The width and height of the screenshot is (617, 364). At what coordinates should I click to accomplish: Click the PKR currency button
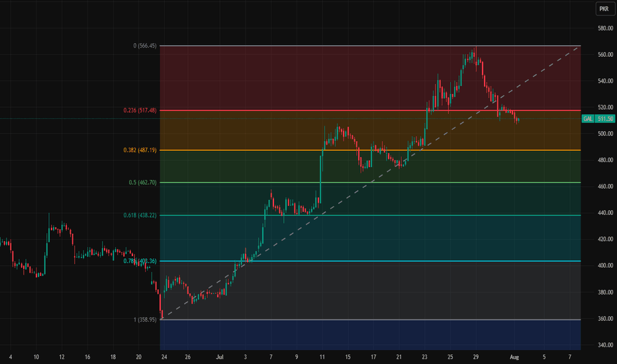coord(604,9)
